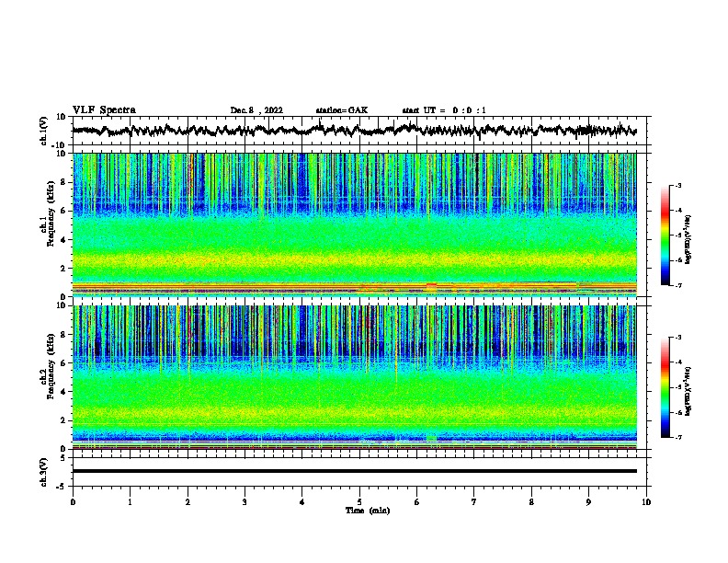Click the "10" tick on the time axis

point(646,502)
